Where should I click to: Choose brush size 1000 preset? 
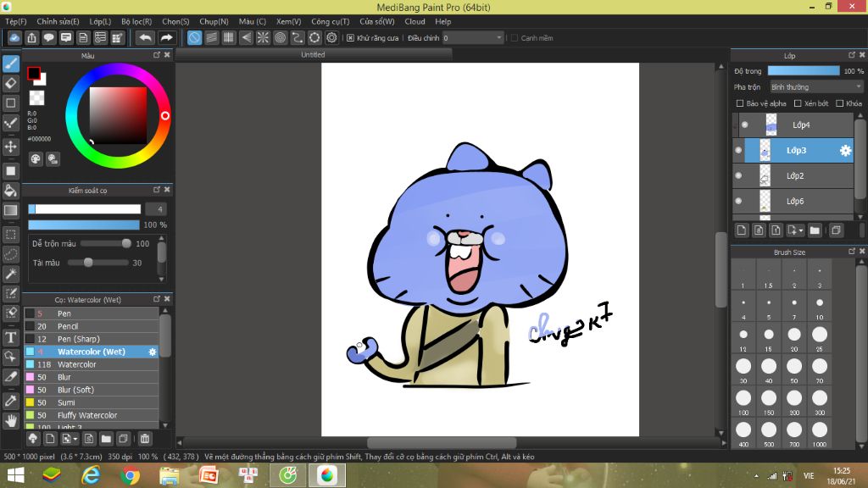tap(820, 433)
